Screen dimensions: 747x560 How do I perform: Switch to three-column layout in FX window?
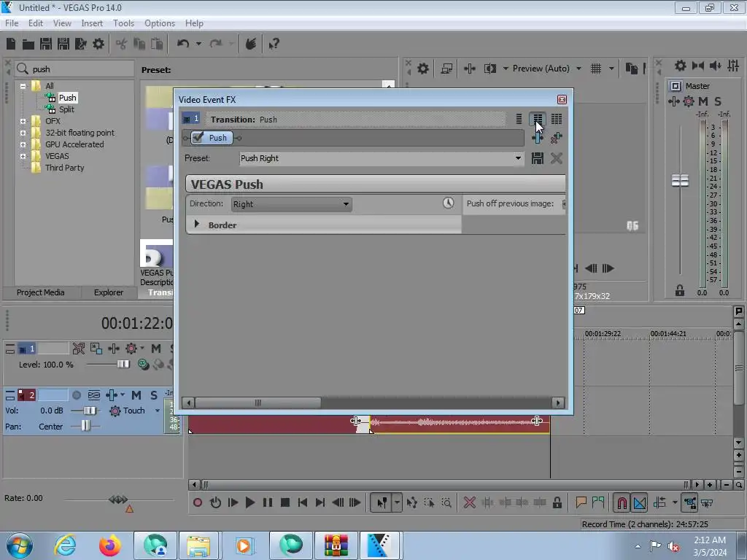[557, 119]
